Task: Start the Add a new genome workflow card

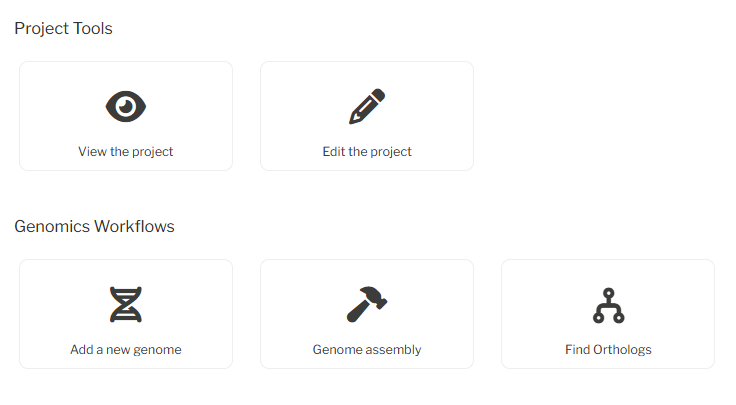Action: pyautogui.click(x=126, y=314)
